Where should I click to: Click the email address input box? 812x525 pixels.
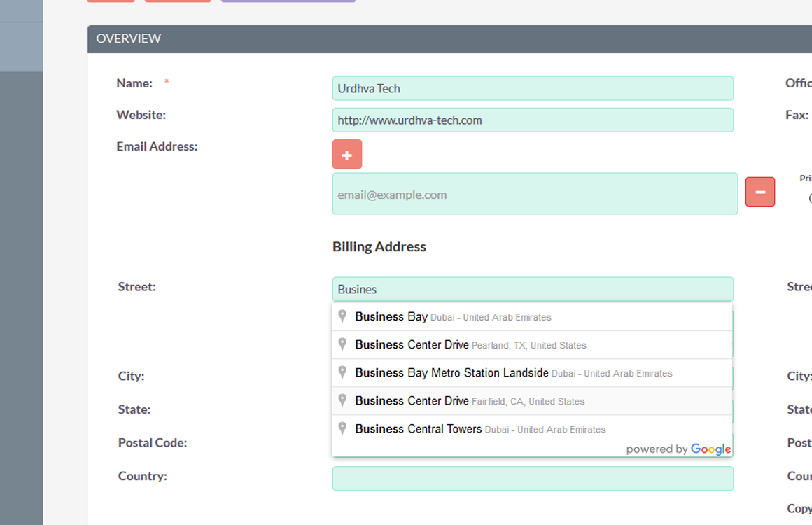(x=534, y=194)
